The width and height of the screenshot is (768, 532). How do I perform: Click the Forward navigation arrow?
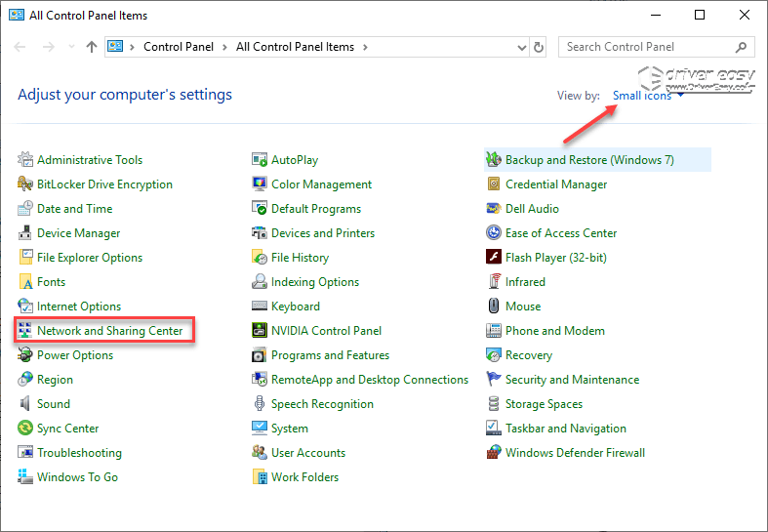click(x=48, y=47)
